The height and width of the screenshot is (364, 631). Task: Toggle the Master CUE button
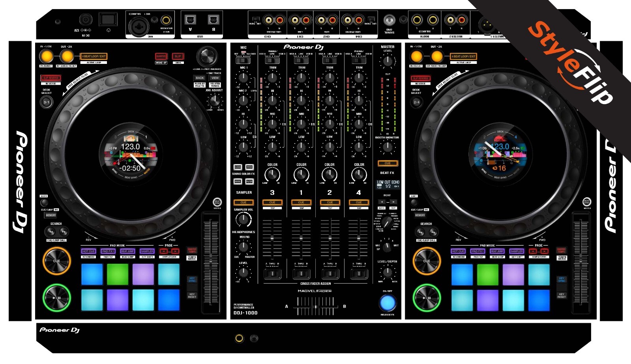[x=388, y=163]
